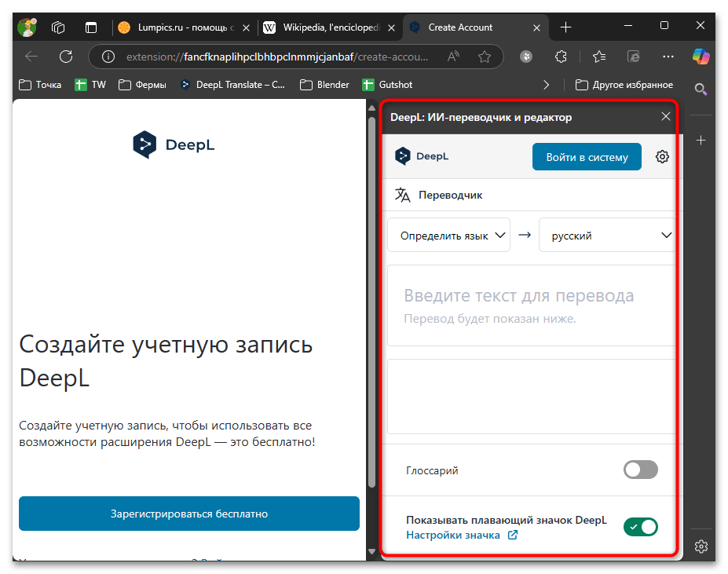Launch Copilot from the toolbar

tap(701, 57)
